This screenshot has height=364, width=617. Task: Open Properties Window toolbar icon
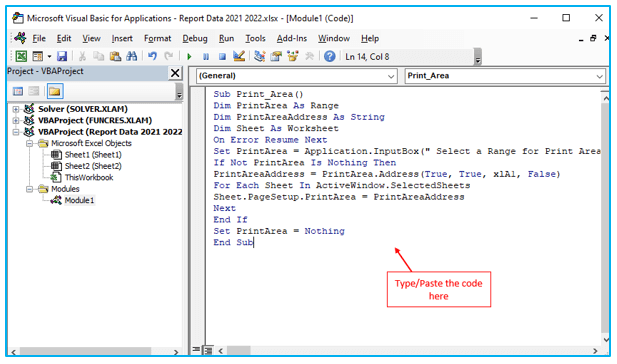[276, 57]
